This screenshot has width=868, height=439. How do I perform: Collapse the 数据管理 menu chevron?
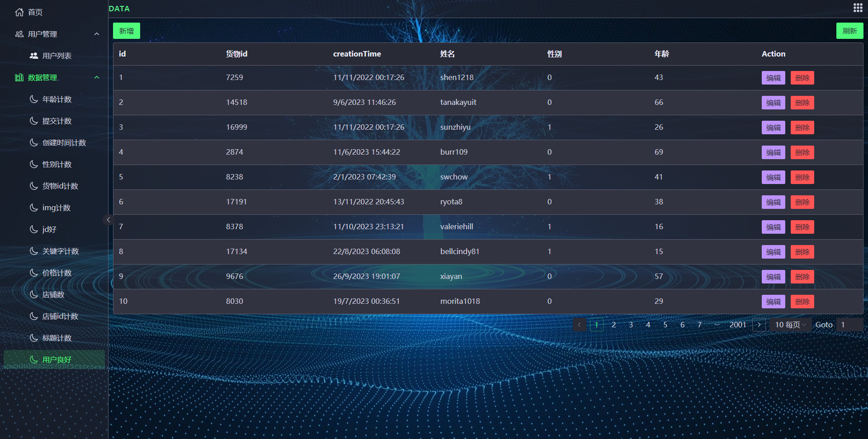pyautogui.click(x=97, y=77)
